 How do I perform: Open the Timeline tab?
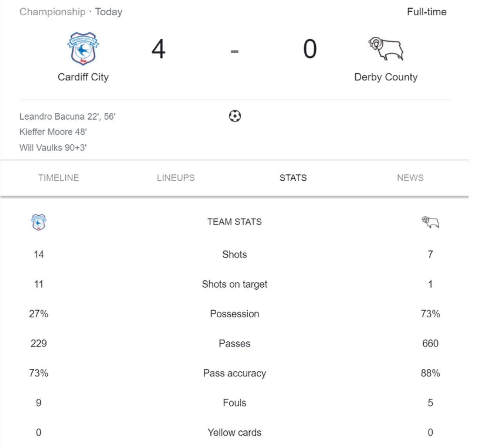59,178
